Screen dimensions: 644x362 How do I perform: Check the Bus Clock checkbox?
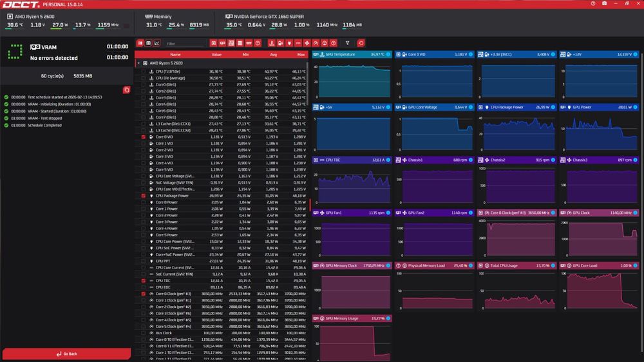pyautogui.click(x=144, y=333)
